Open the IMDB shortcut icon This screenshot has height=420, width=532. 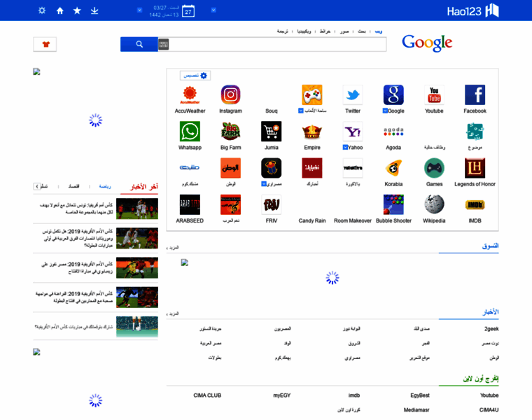click(x=475, y=204)
